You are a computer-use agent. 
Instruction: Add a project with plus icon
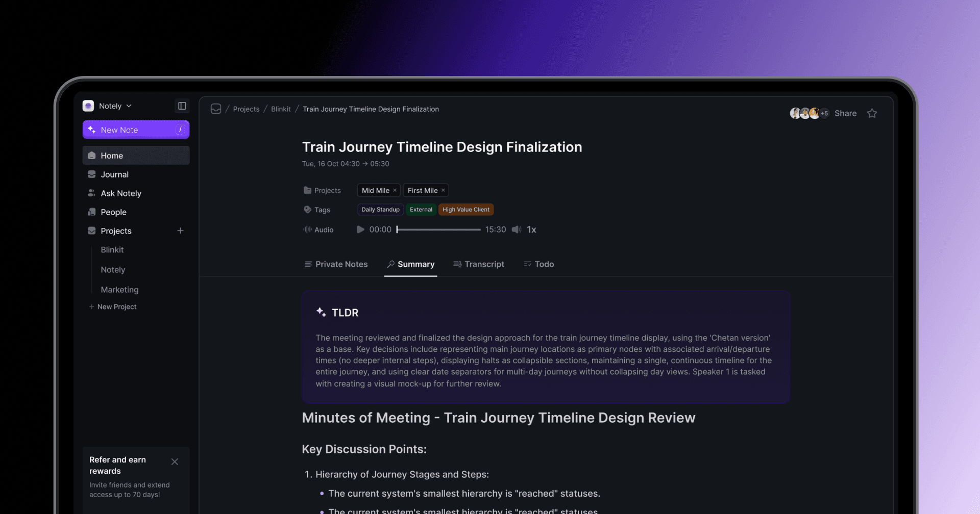point(180,231)
